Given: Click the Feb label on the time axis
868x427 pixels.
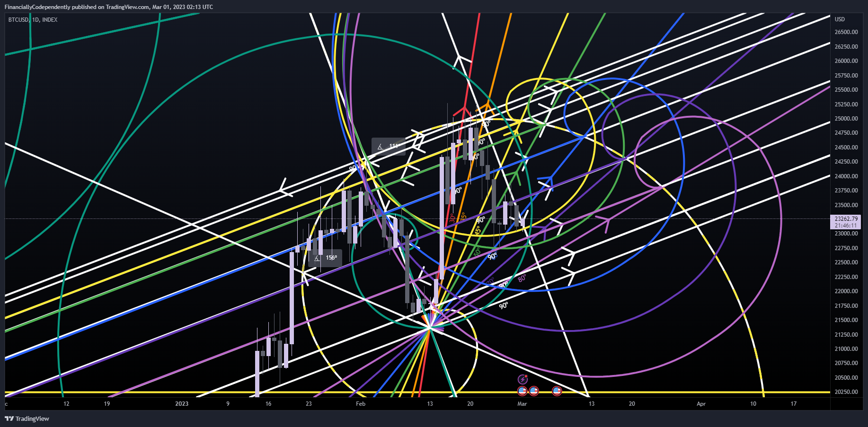Looking at the screenshot, I should click(x=361, y=404).
